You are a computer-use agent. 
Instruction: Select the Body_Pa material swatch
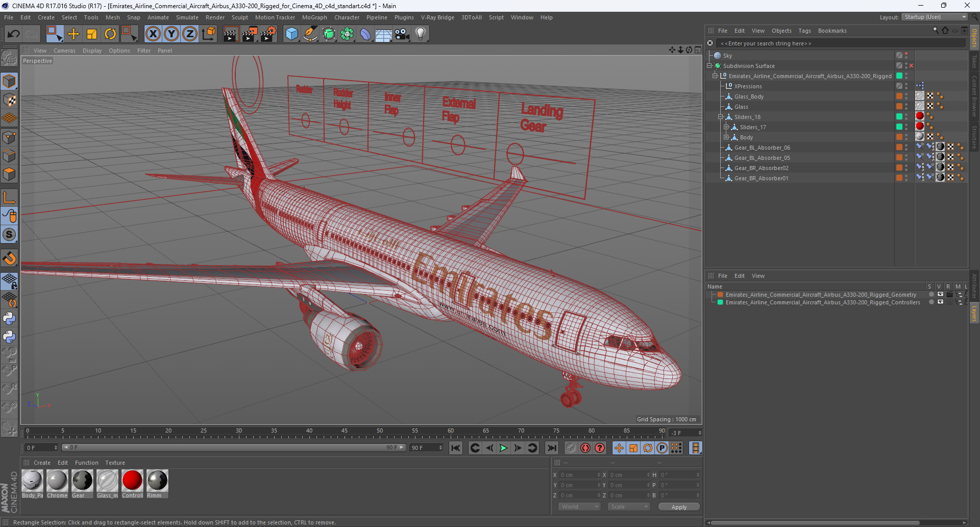32,484
